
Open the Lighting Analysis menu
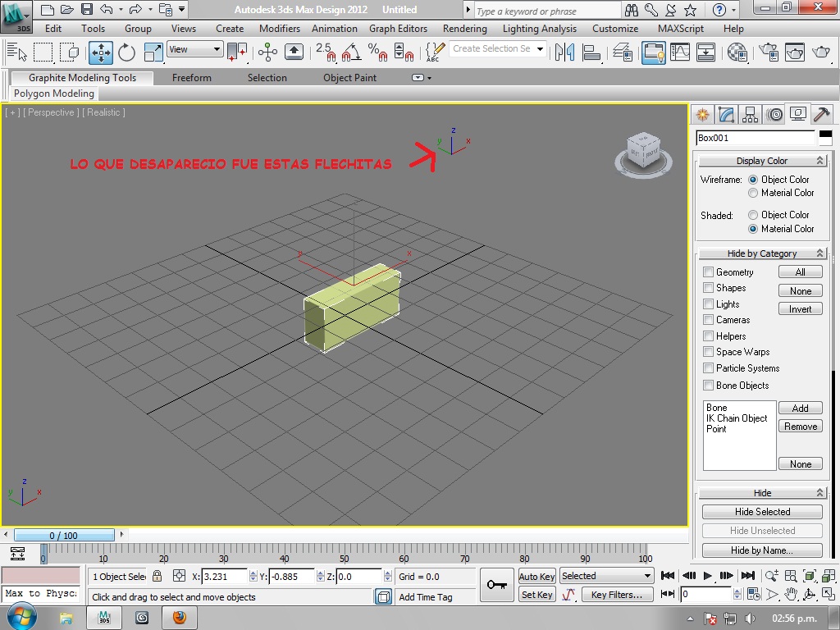(x=540, y=29)
